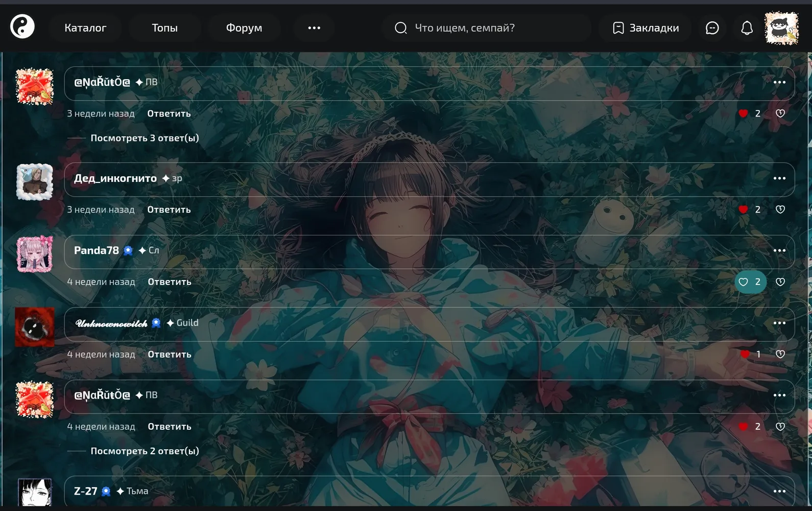Open the notifications bell
812x511 pixels.
click(747, 28)
